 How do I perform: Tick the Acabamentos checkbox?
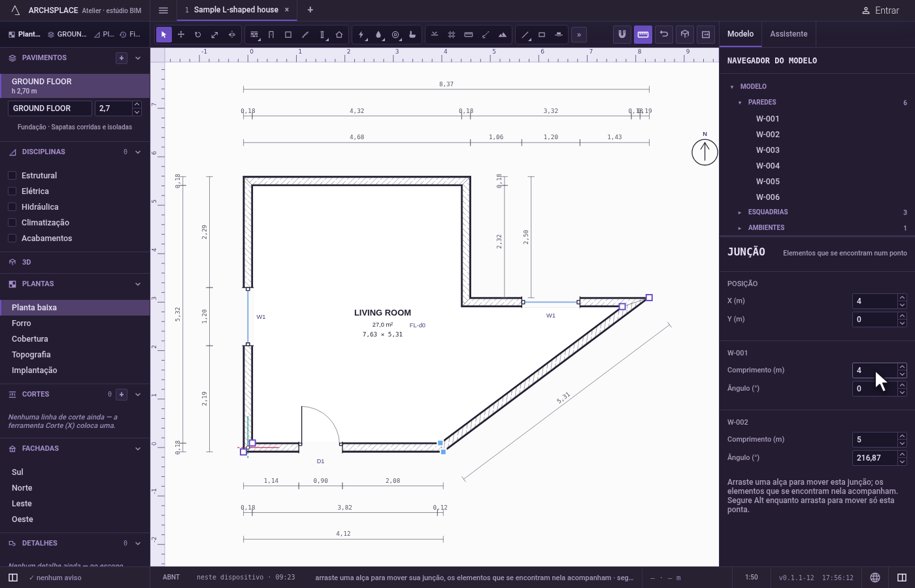12,238
